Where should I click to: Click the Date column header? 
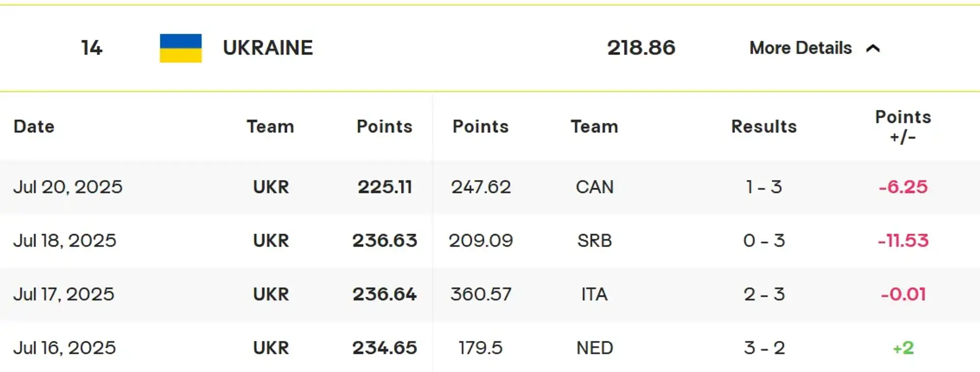point(34,126)
